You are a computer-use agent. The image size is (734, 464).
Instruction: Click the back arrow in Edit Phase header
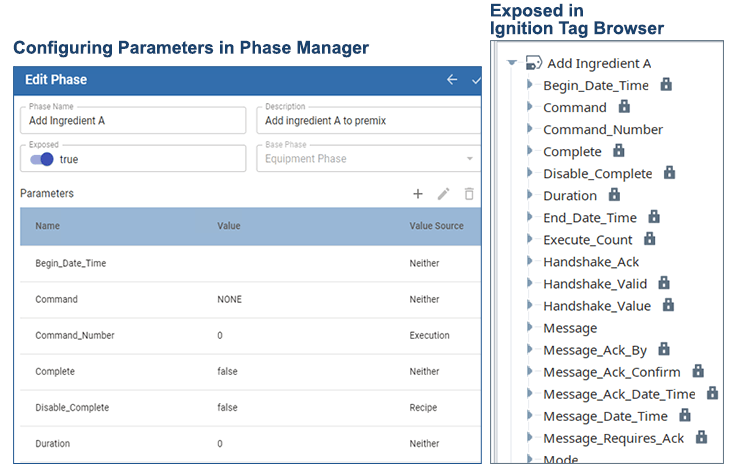[452, 80]
